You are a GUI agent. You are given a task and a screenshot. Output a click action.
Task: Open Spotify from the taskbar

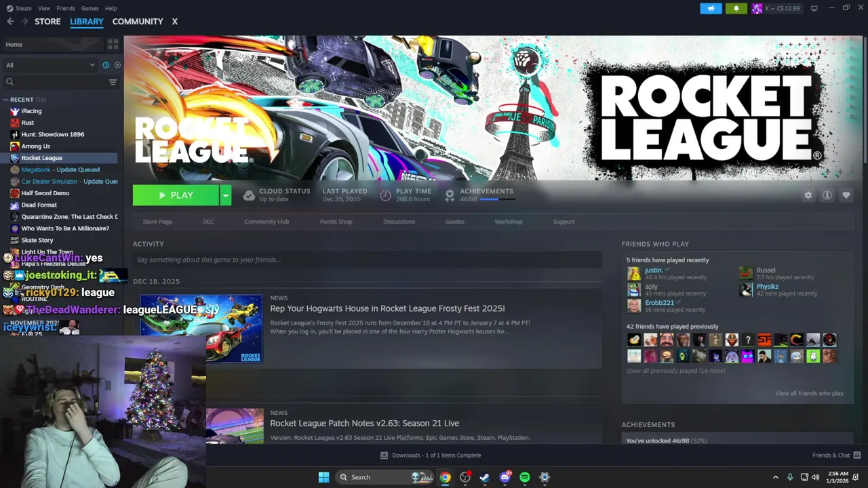[525, 477]
